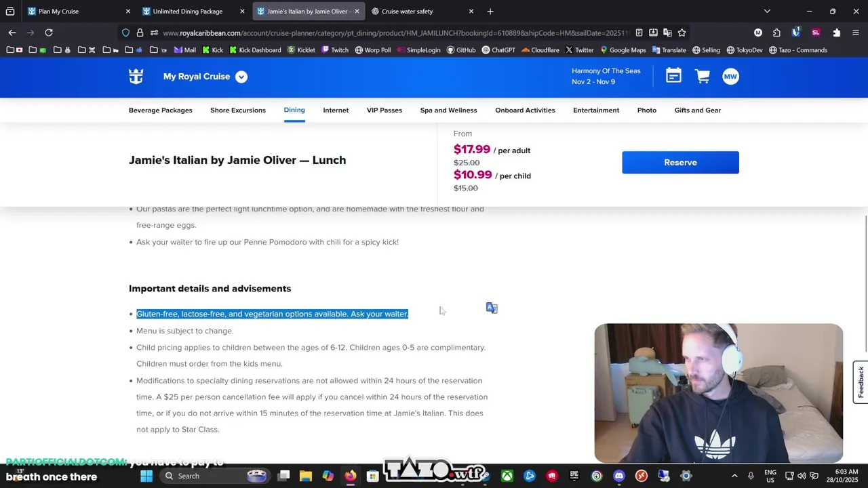The width and height of the screenshot is (868, 488).
Task: Click the Harmony Of The Seas sailing text
Action: click(606, 70)
